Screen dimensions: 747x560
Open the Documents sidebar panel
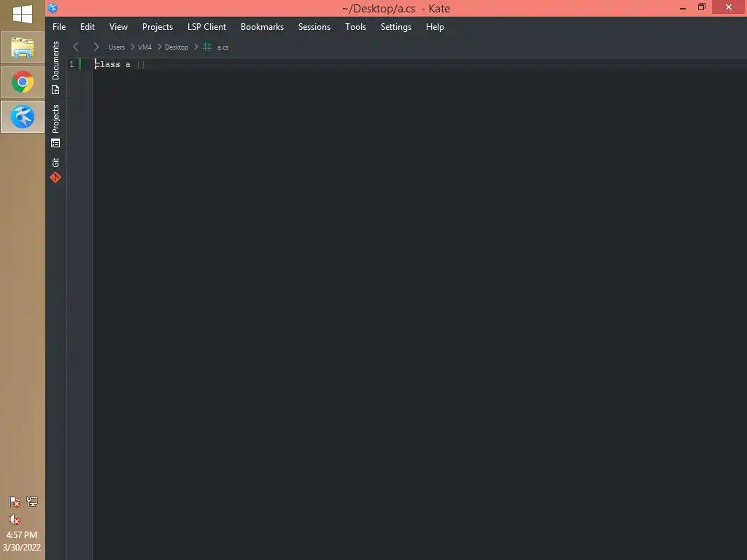(x=55, y=67)
